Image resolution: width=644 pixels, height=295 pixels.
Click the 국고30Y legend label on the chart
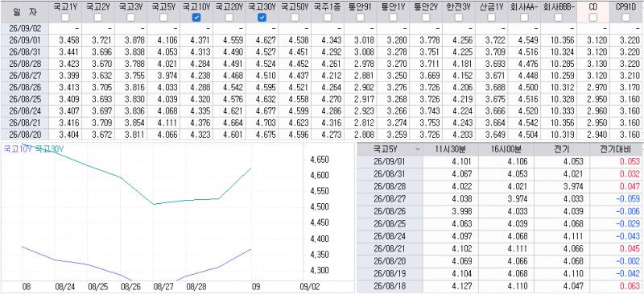point(50,149)
